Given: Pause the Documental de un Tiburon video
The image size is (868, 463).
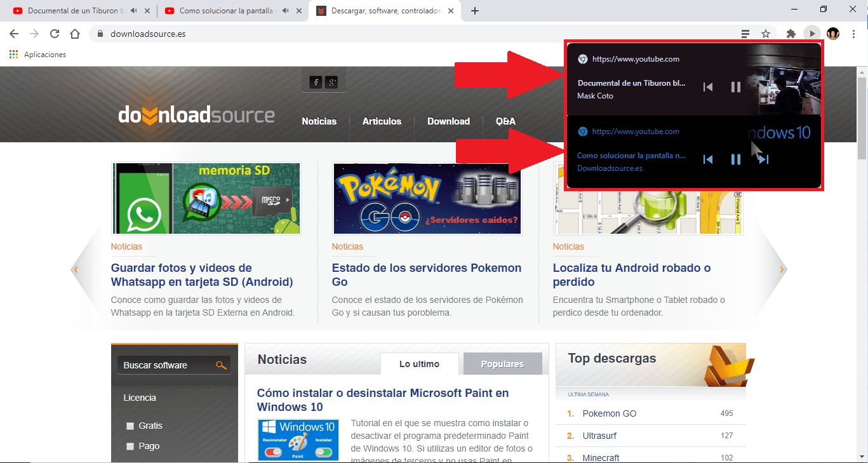Looking at the screenshot, I should [735, 87].
